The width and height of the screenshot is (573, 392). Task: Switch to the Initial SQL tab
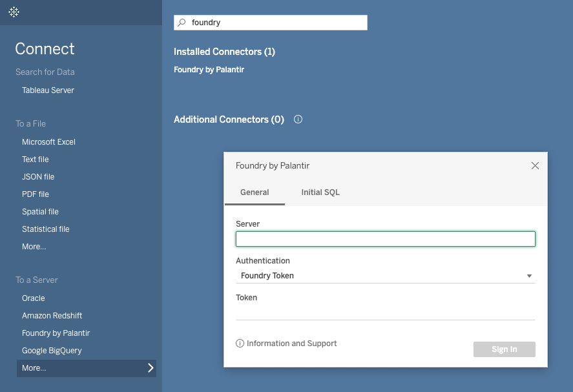coord(320,192)
